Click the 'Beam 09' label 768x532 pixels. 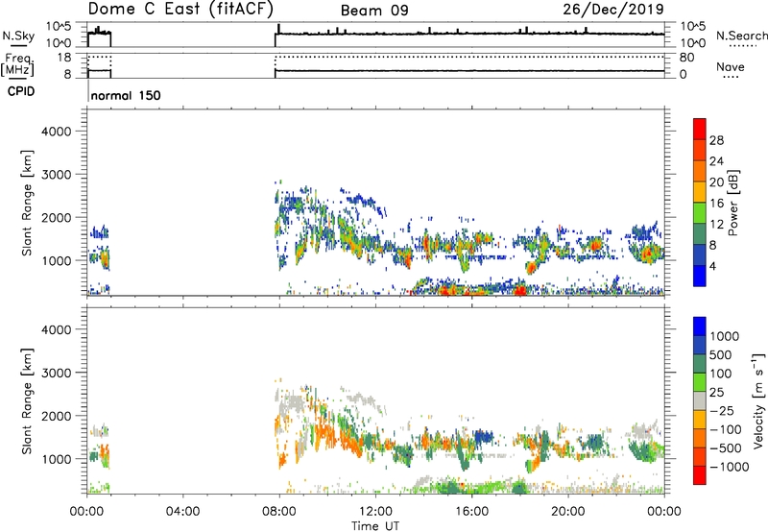click(374, 11)
